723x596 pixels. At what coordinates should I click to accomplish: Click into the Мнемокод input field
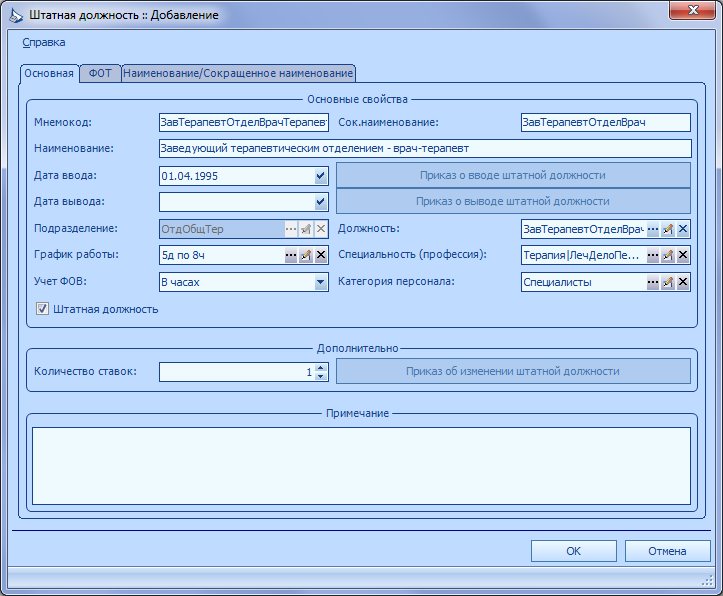tap(244, 123)
